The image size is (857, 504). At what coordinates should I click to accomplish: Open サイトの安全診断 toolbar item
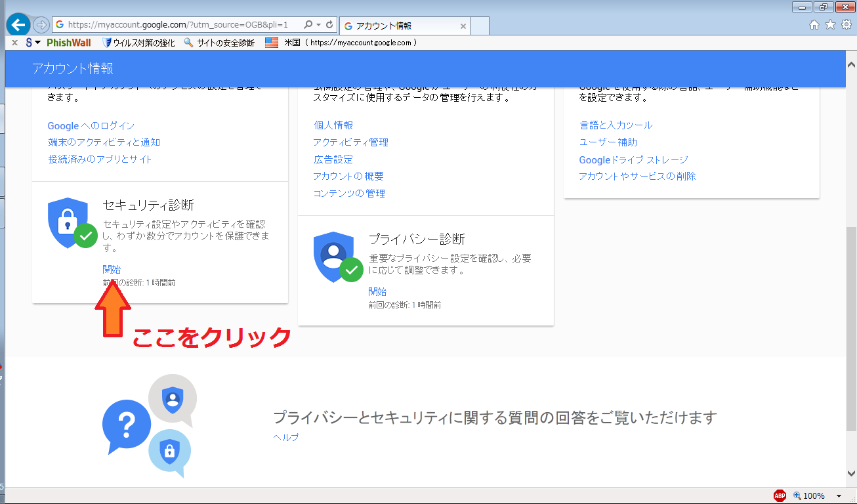point(219,43)
